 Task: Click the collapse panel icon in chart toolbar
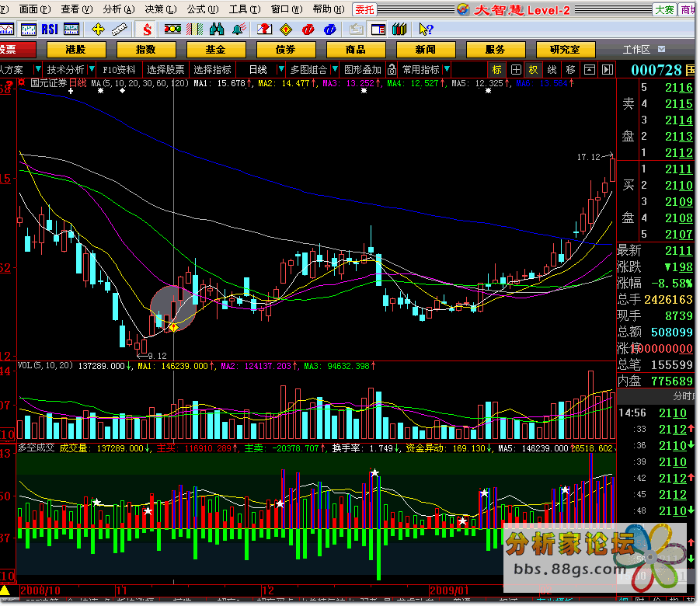(589, 70)
